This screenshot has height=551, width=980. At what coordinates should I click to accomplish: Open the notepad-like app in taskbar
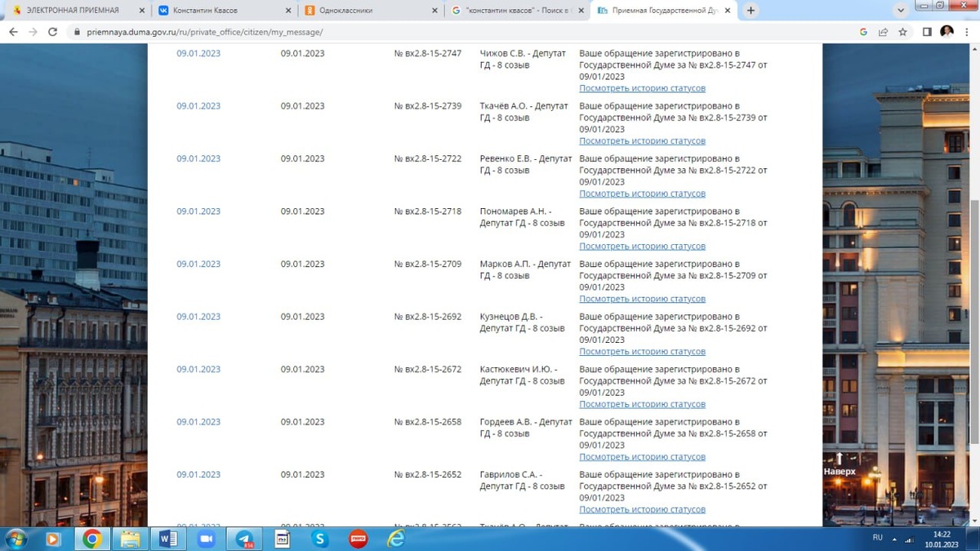click(x=282, y=539)
